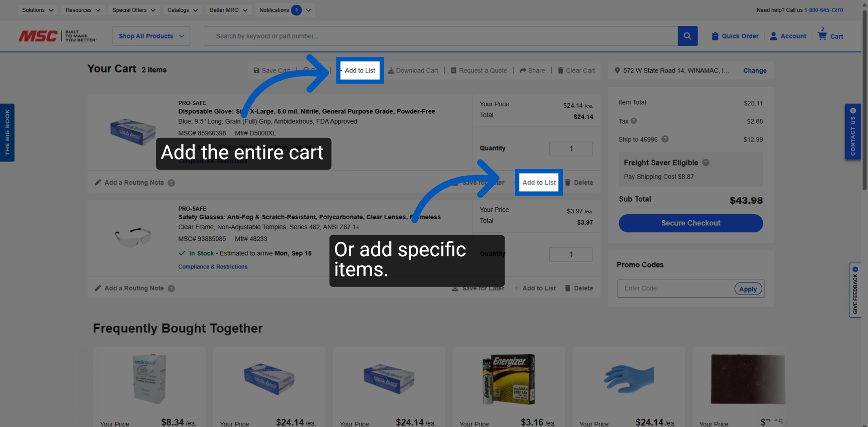Click Save for Later icon for safety glasses

pyautogui.click(x=455, y=288)
